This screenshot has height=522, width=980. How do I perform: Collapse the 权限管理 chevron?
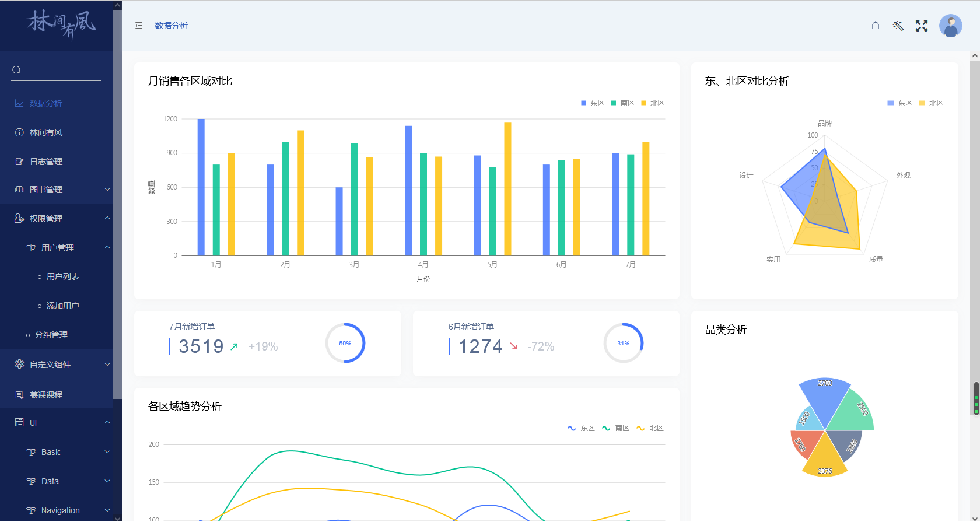pos(107,218)
